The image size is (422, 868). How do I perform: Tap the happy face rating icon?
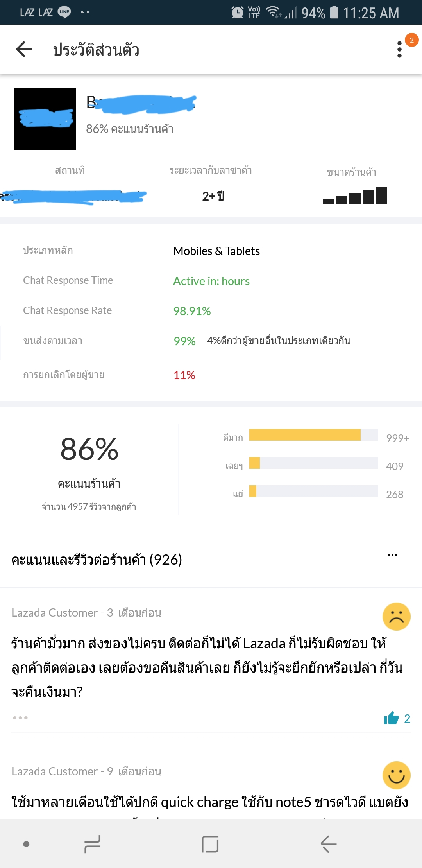click(x=396, y=775)
